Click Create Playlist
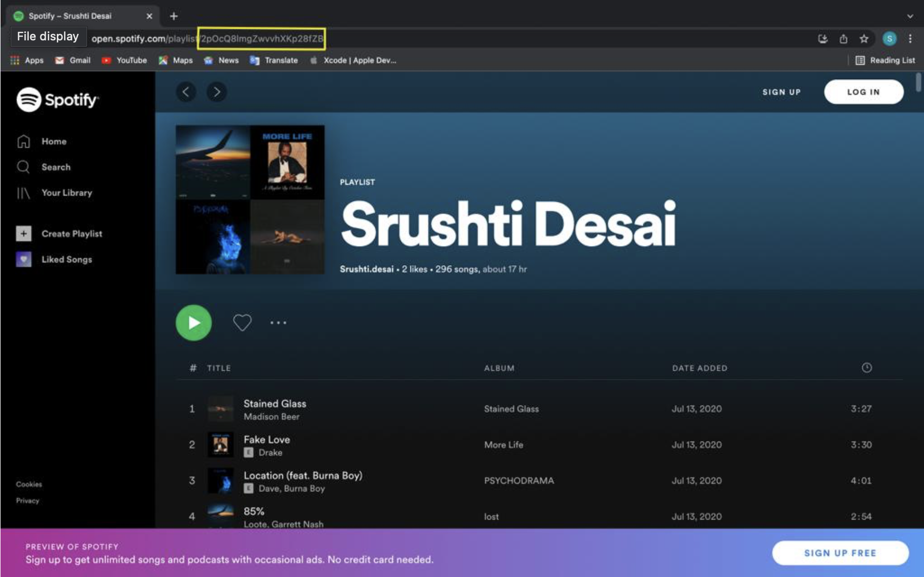The width and height of the screenshot is (924, 577). point(59,234)
